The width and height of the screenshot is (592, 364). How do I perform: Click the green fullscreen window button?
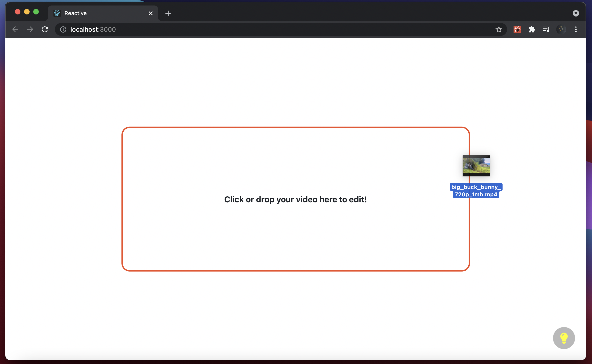36,12
